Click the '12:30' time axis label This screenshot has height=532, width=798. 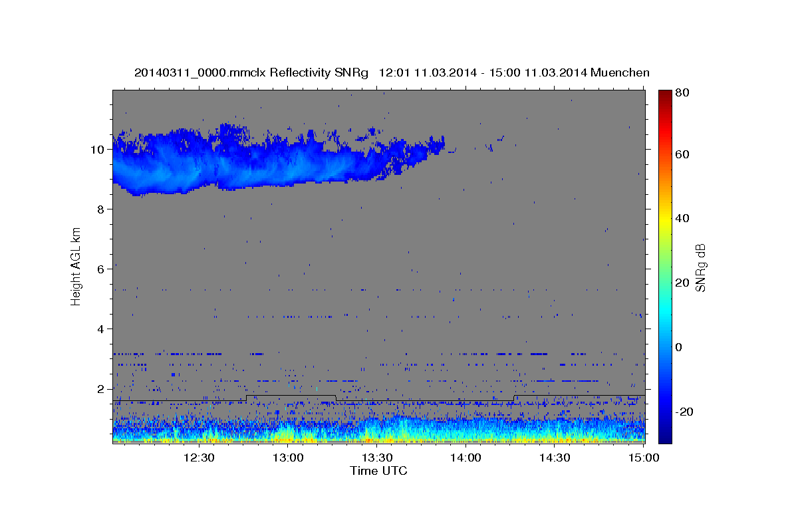tap(199, 458)
